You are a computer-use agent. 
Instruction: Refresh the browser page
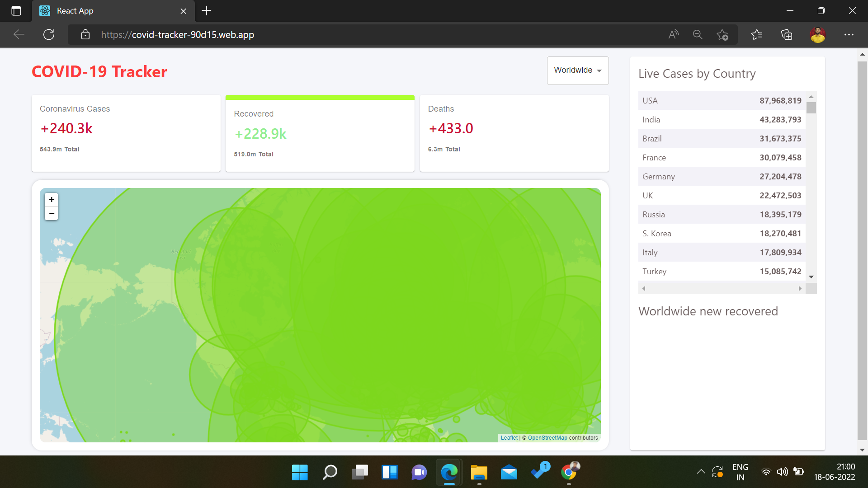[49, 35]
